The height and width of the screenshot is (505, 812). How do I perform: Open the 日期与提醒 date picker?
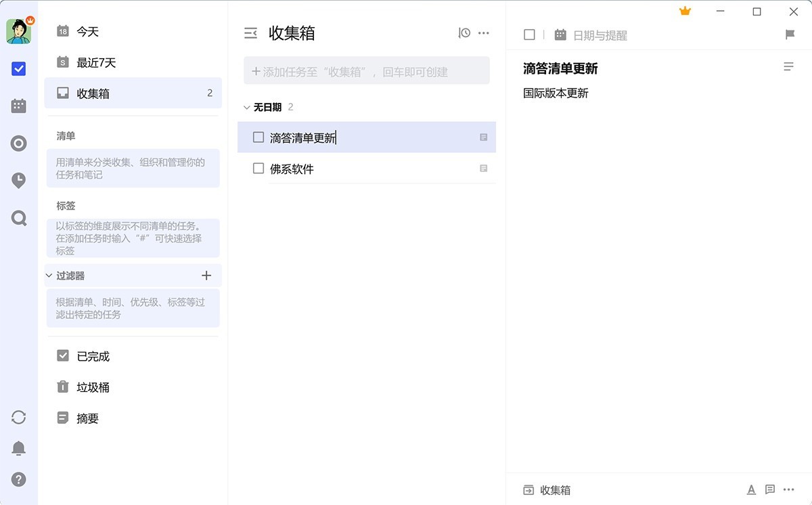click(591, 34)
